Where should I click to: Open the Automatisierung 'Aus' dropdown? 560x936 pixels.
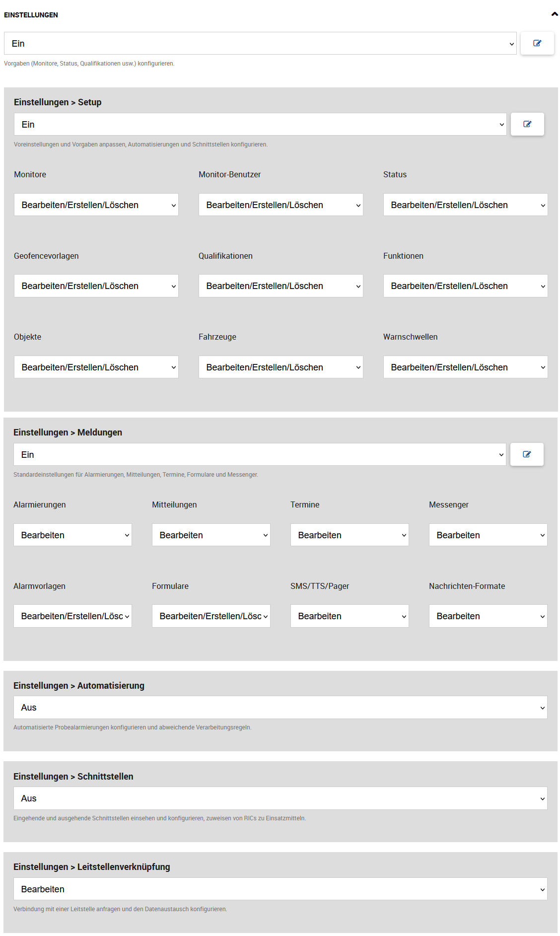280,708
